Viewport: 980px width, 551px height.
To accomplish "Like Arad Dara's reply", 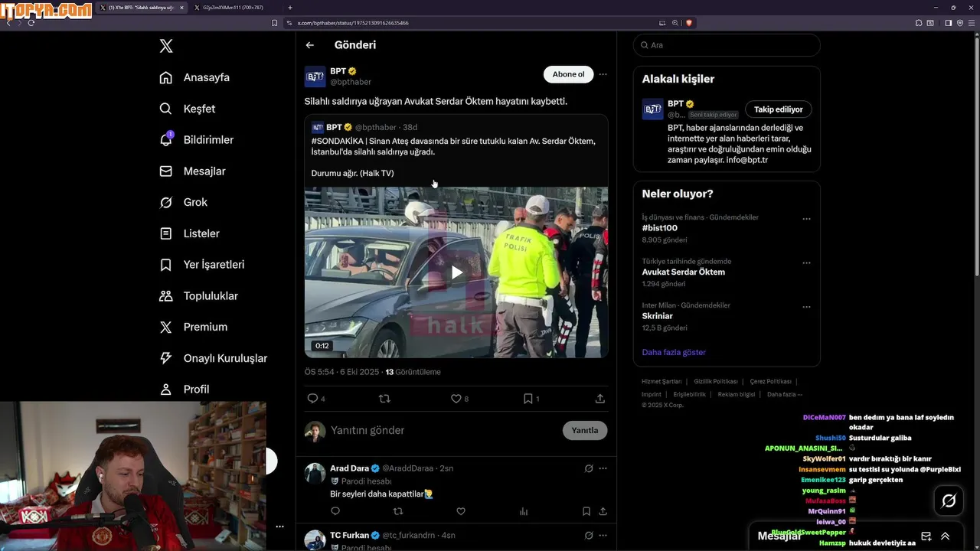I will [x=460, y=511].
